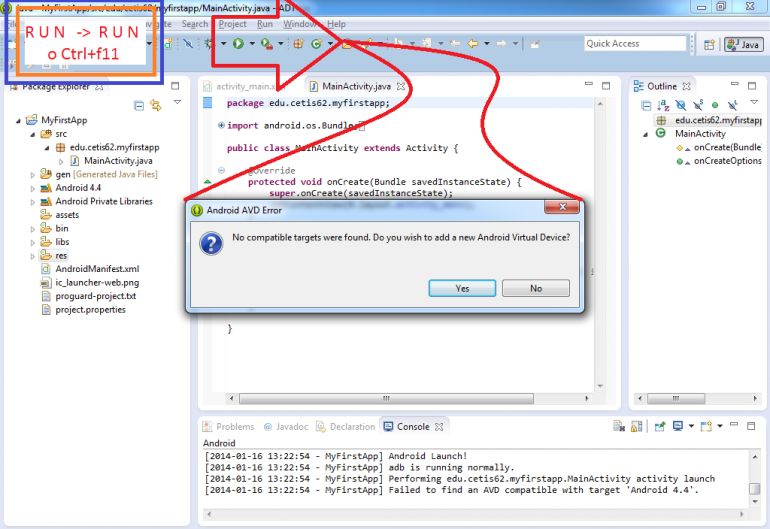
Task: Click Collapse All in Package Explorer
Action: [x=139, y=105]
